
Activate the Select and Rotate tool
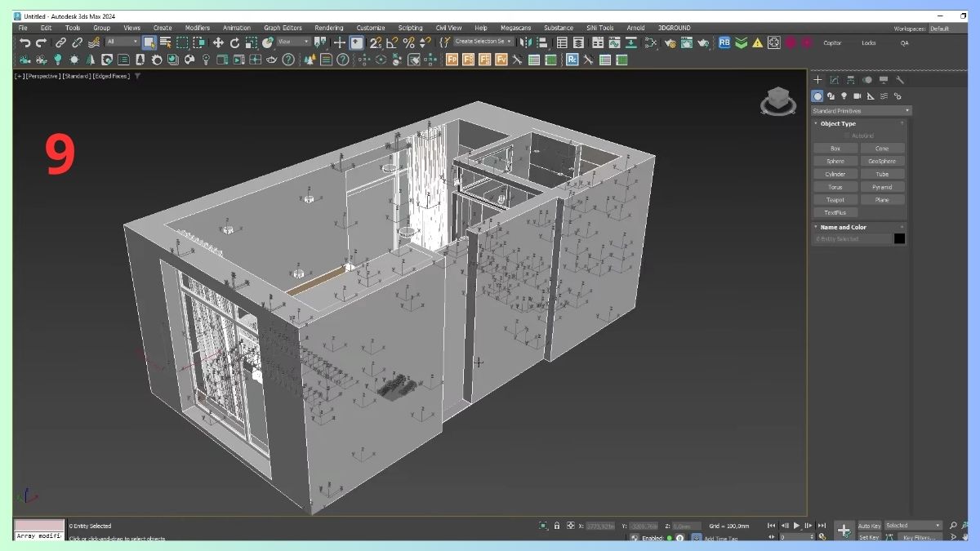234,42
